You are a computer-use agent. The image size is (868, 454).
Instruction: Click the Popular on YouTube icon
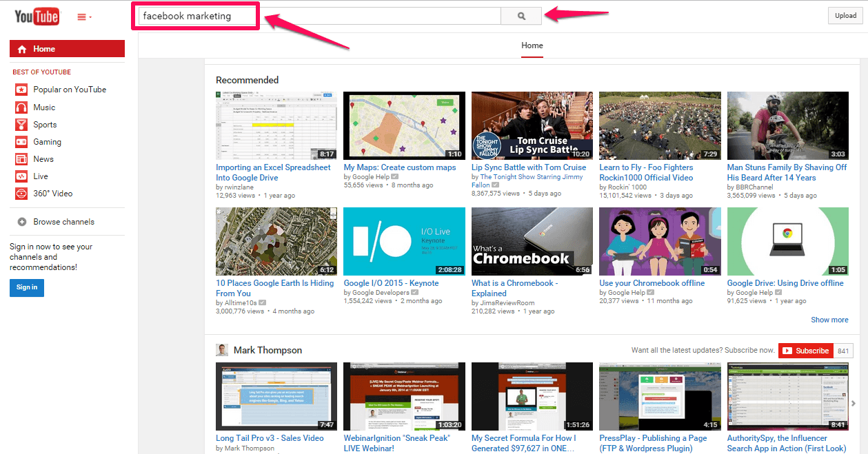pyautogui.click(x=21, y=90)
